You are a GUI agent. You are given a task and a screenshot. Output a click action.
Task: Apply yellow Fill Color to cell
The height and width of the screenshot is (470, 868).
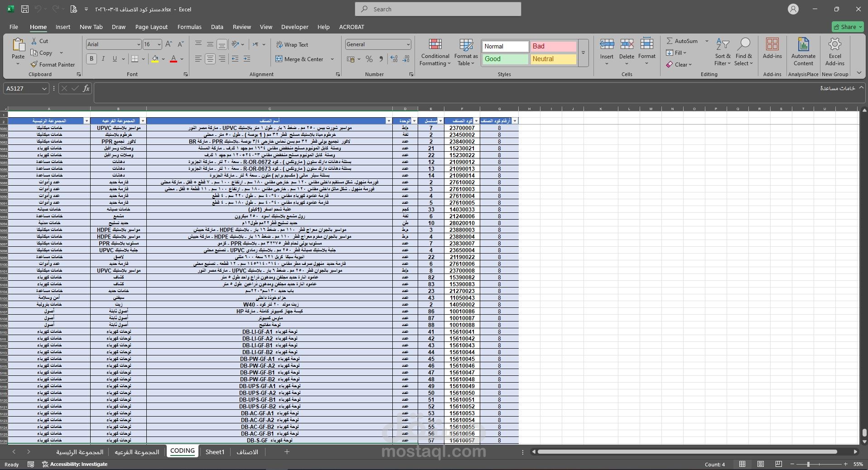[x=155, y=59]
